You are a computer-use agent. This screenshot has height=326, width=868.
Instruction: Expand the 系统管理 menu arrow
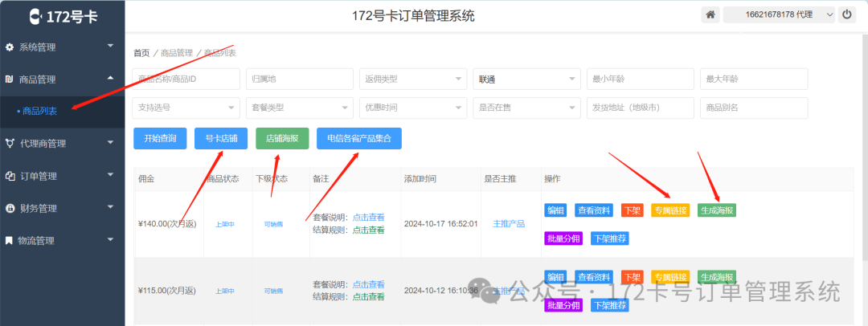click(110, 46)
